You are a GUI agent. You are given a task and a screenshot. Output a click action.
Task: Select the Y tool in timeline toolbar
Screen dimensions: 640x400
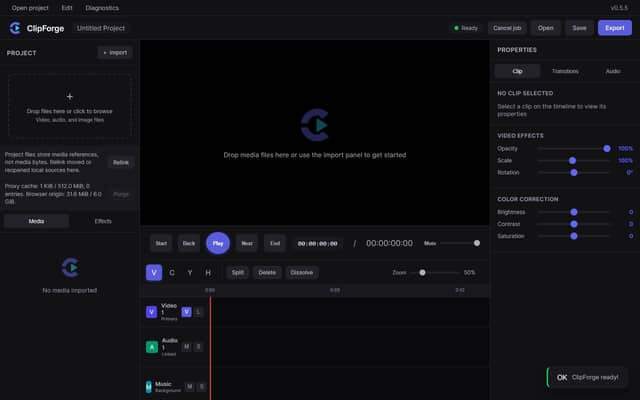coord(190,273)
